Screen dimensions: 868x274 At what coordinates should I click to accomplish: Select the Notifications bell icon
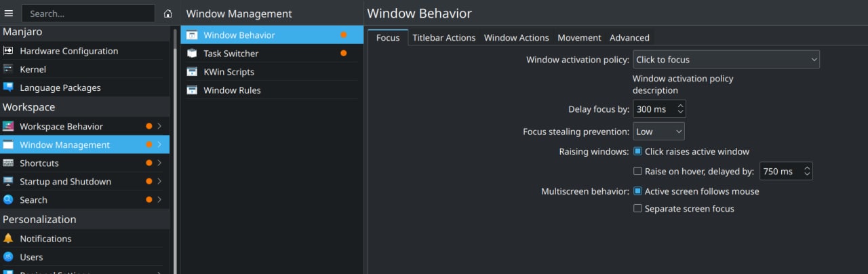pos(8,238)
